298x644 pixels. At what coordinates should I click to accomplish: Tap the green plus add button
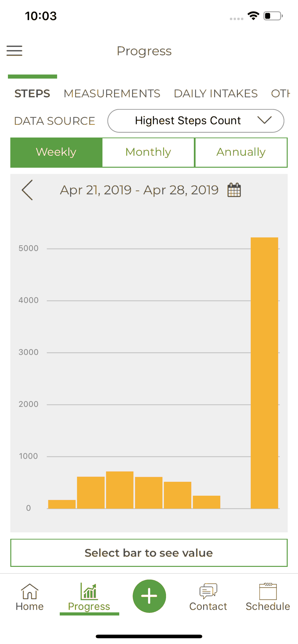tap(149, 596)
